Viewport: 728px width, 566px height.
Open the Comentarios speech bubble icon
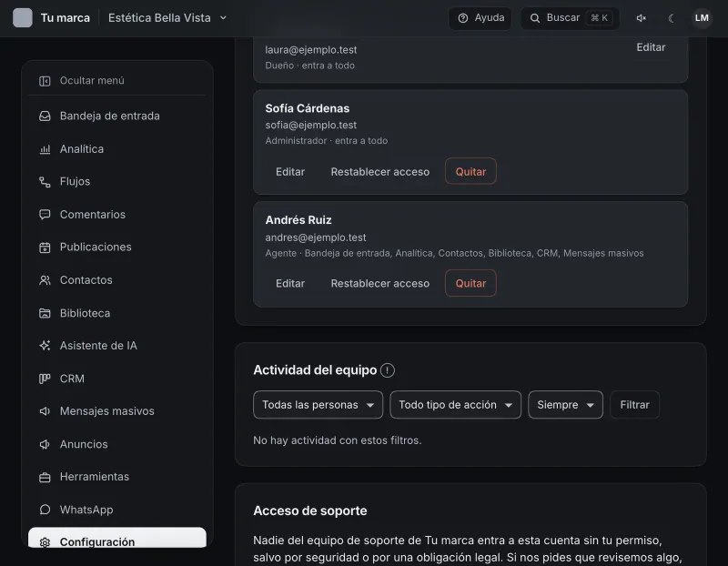(45, 215)
